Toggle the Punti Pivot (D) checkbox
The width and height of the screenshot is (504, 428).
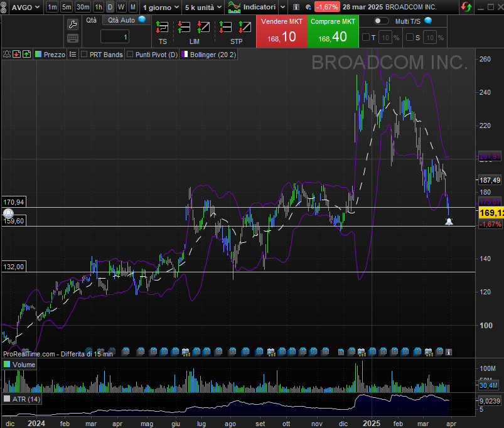pos(130,55)
